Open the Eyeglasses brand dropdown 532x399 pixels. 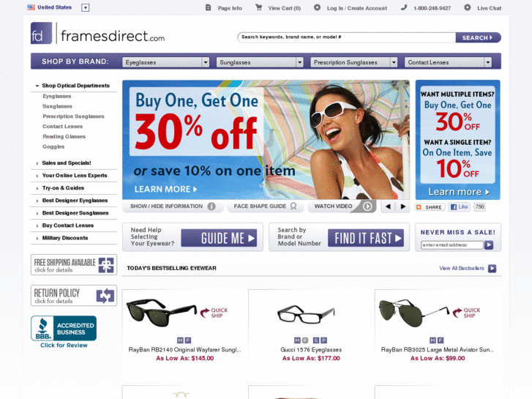click(x=165, y=62)
